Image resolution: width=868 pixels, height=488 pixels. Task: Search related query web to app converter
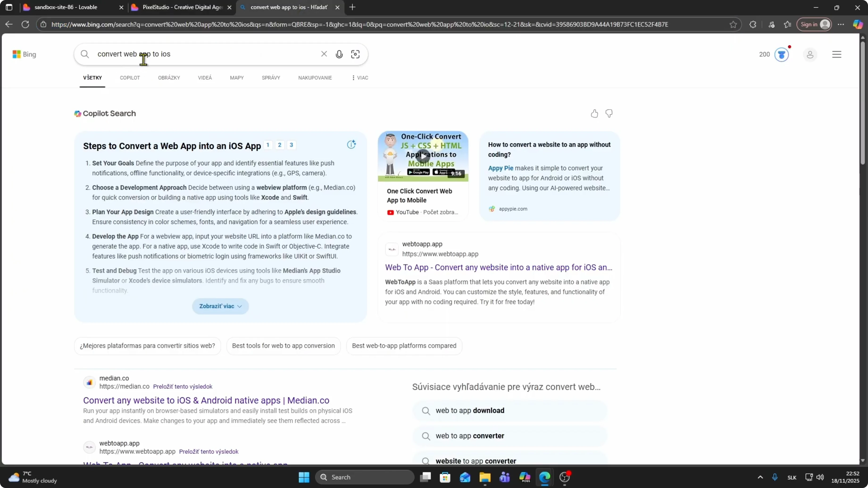tap(510, 436)
